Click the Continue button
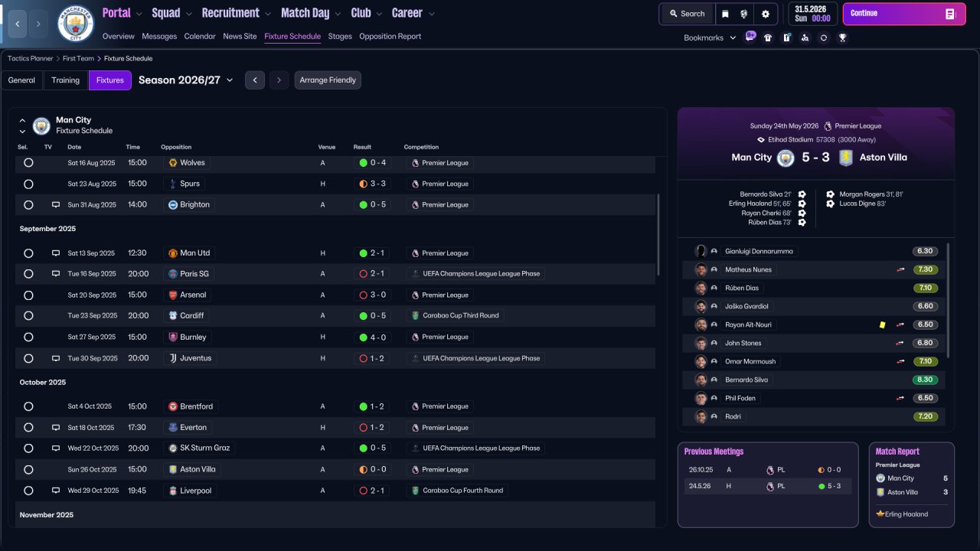980x551 pixels. click(904, 14)
